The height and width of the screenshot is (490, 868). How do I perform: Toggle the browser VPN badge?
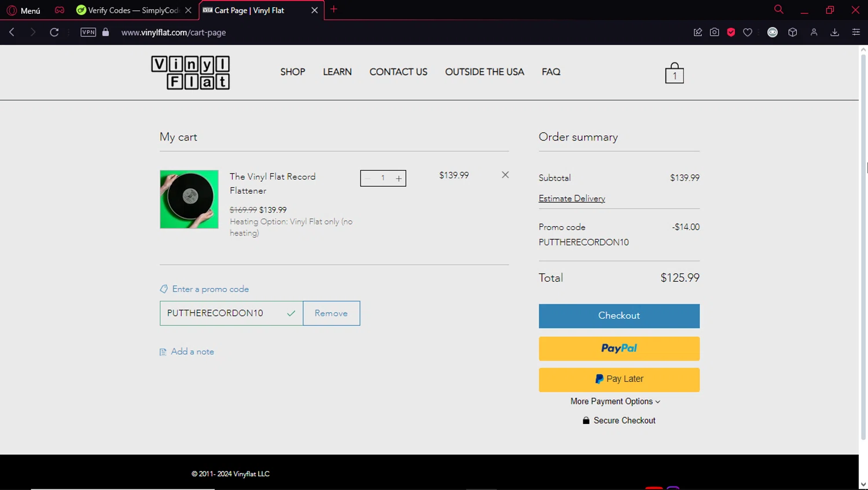(88, 32)
